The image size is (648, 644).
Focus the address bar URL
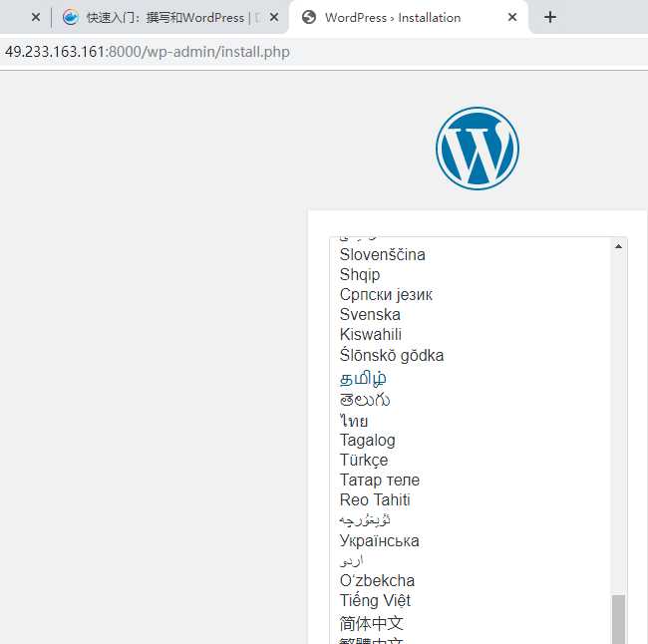coord(148,52)
